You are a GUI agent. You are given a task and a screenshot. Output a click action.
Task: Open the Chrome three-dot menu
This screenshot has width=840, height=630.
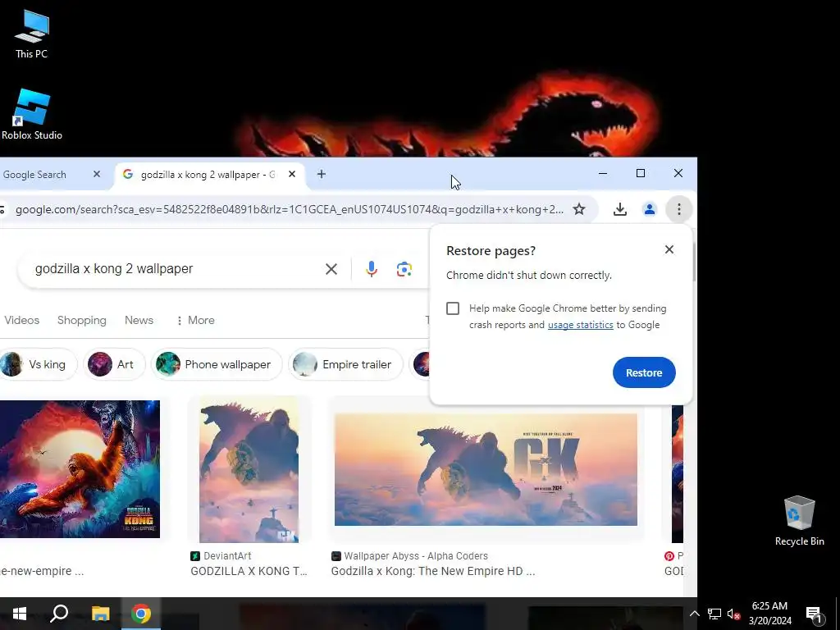(x=678, y=209)
